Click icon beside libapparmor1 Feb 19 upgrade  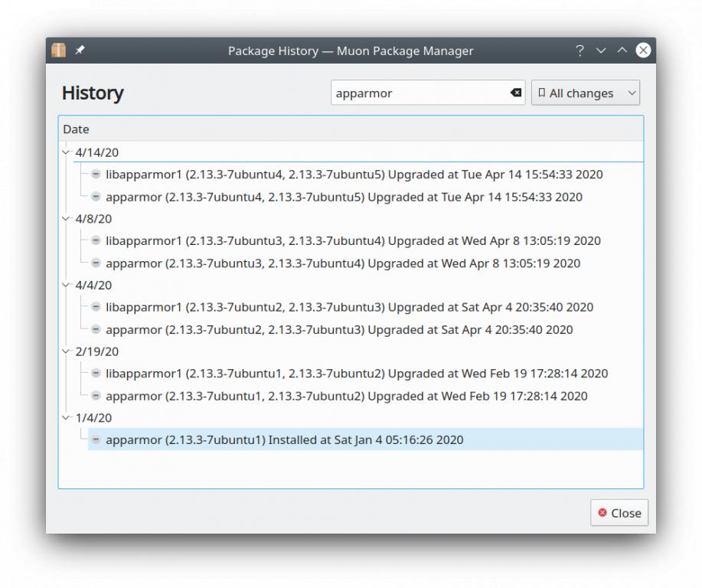pyautogui.click(x=96, y=374)
